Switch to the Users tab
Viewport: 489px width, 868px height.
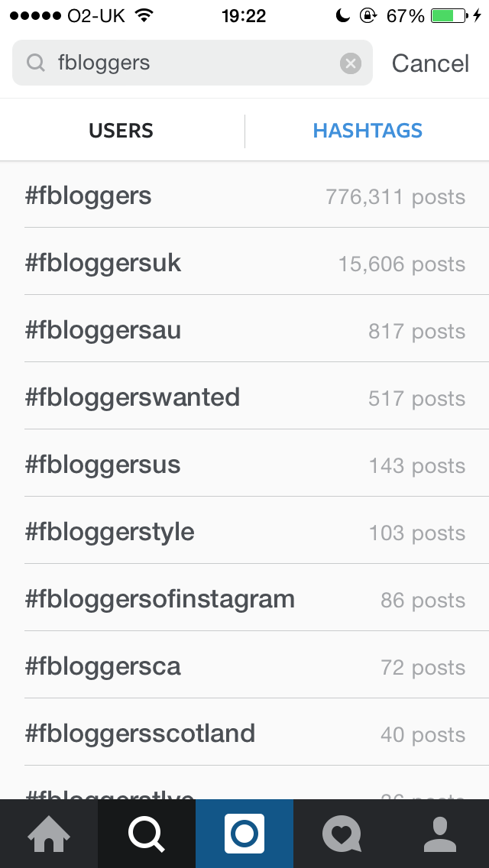tap(121, 131)
